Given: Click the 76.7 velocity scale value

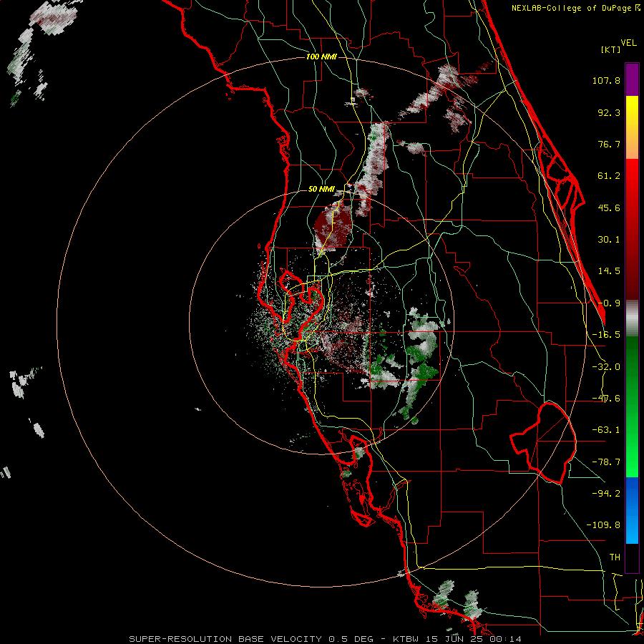Looking at the screenshot, I should point(609,144).
